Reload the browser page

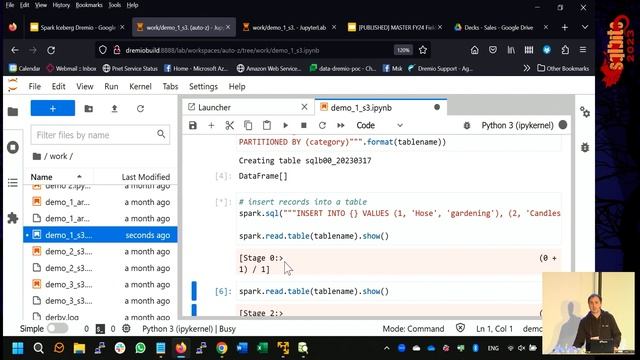51,50
